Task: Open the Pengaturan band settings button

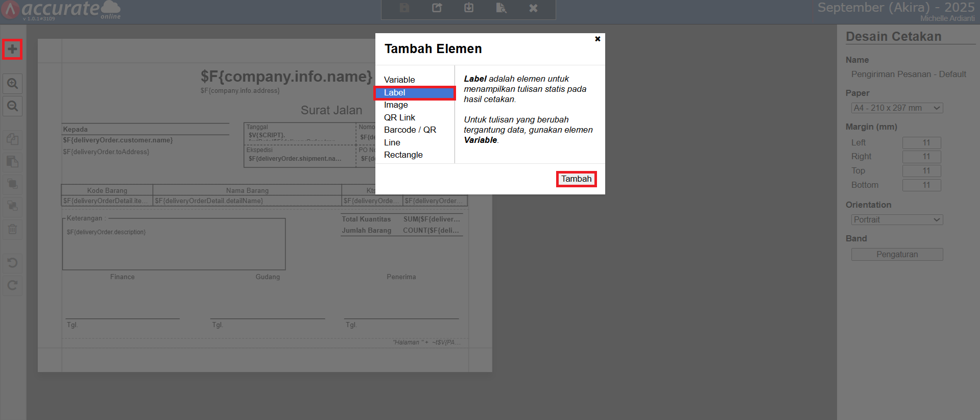Action: click(x=897, y=254)
